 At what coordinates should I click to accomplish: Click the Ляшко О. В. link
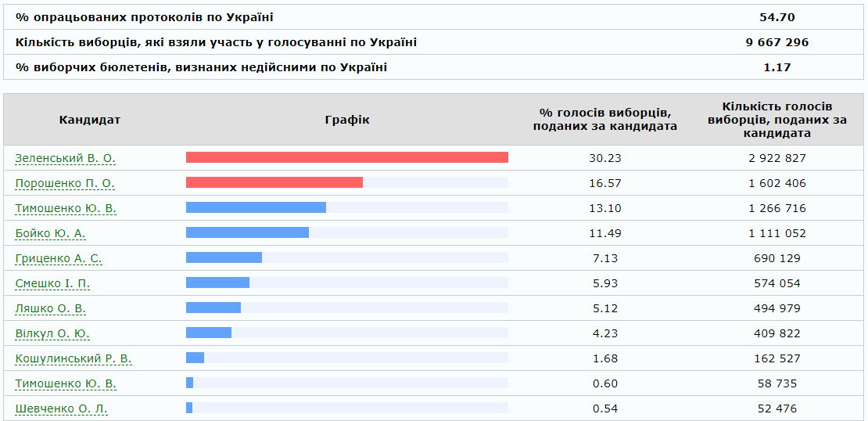pyautogui.click(x=50, y=308)
